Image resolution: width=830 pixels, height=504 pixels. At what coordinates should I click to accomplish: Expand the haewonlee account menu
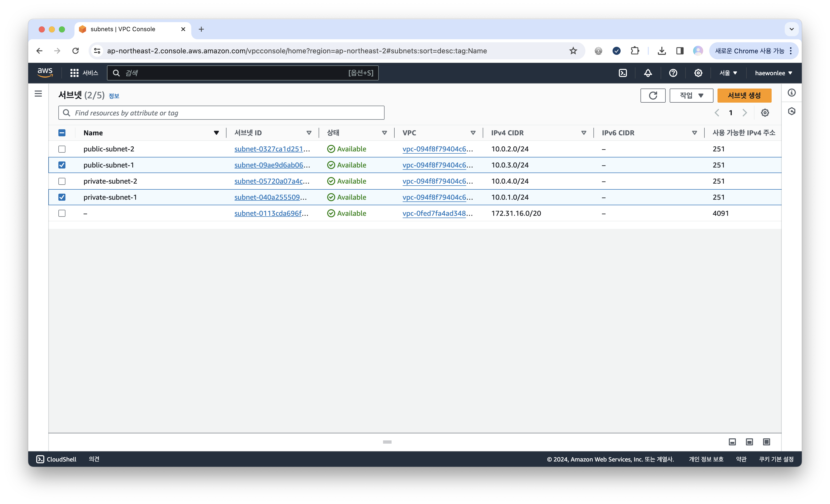coord(773,73)
